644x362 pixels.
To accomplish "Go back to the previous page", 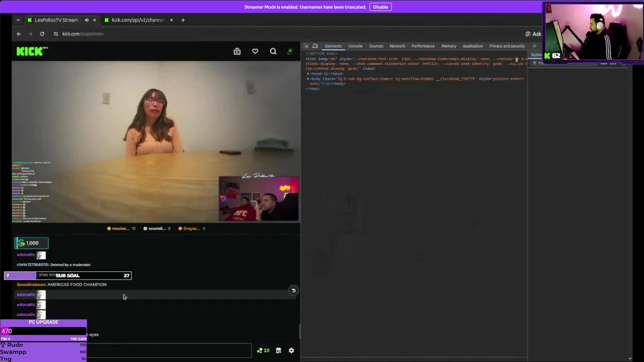I will [x=19, y=34].
